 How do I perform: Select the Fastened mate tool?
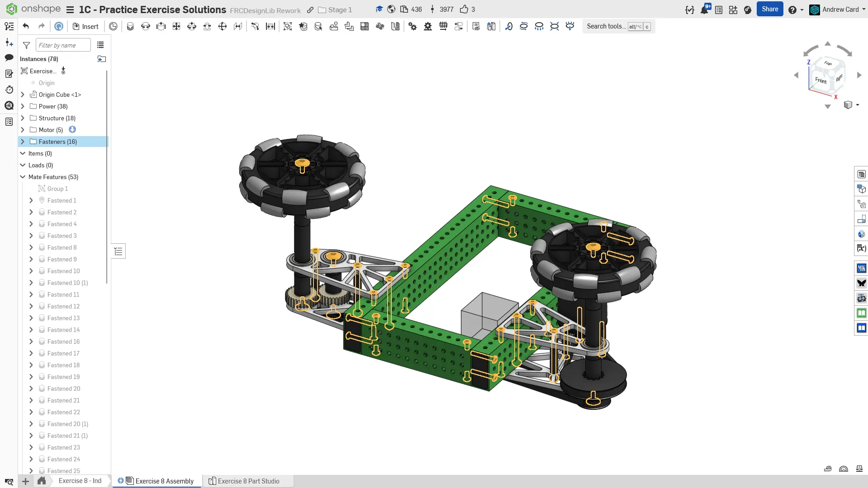pyautogui.click(x=130, y=26)
